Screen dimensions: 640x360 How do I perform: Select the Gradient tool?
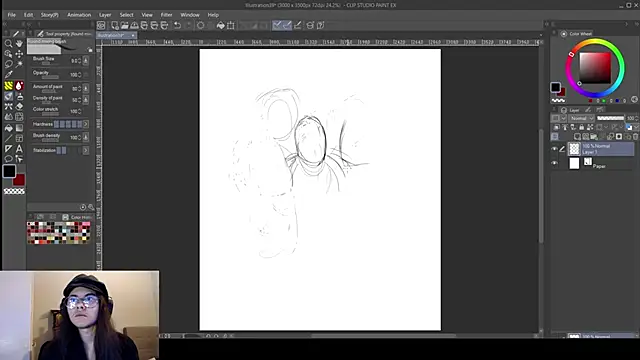click(19, 128)
